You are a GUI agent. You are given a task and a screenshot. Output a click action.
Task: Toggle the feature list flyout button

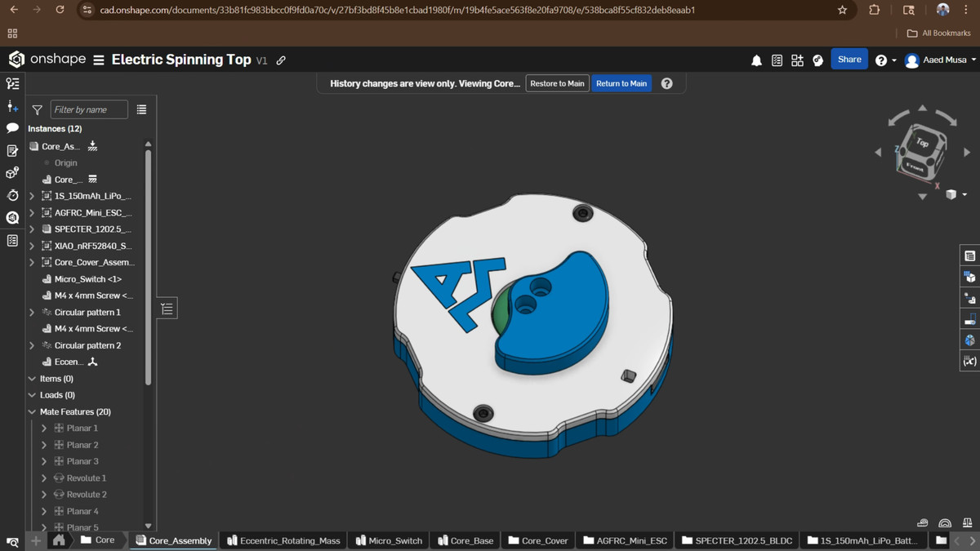[x=167, y=309]
